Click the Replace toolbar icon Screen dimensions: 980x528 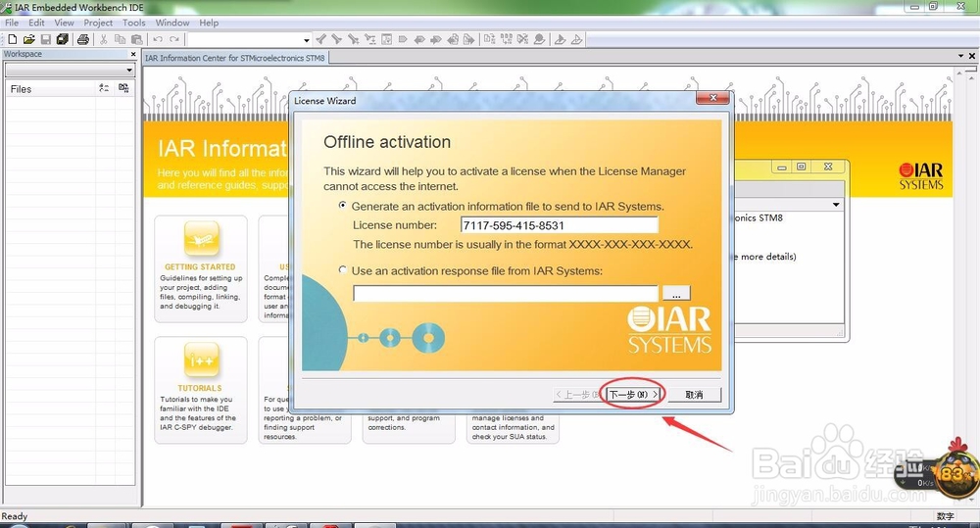[x=353, y=39]
